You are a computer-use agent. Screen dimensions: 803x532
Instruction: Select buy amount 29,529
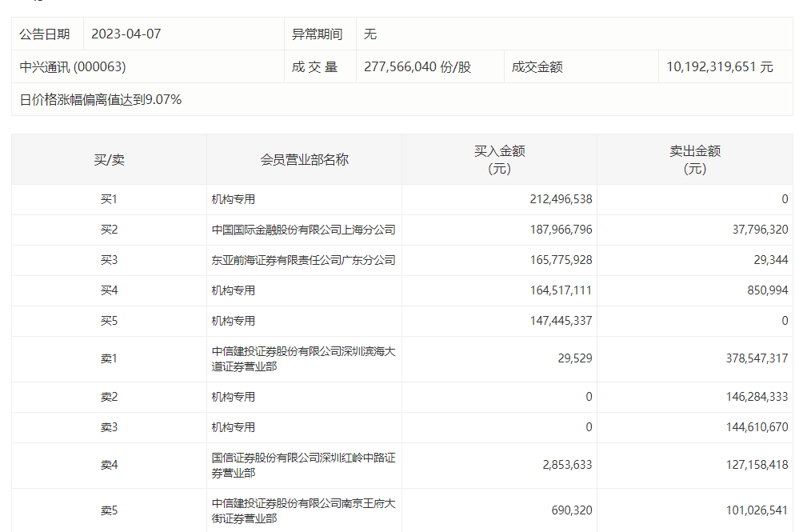(575, 358)
